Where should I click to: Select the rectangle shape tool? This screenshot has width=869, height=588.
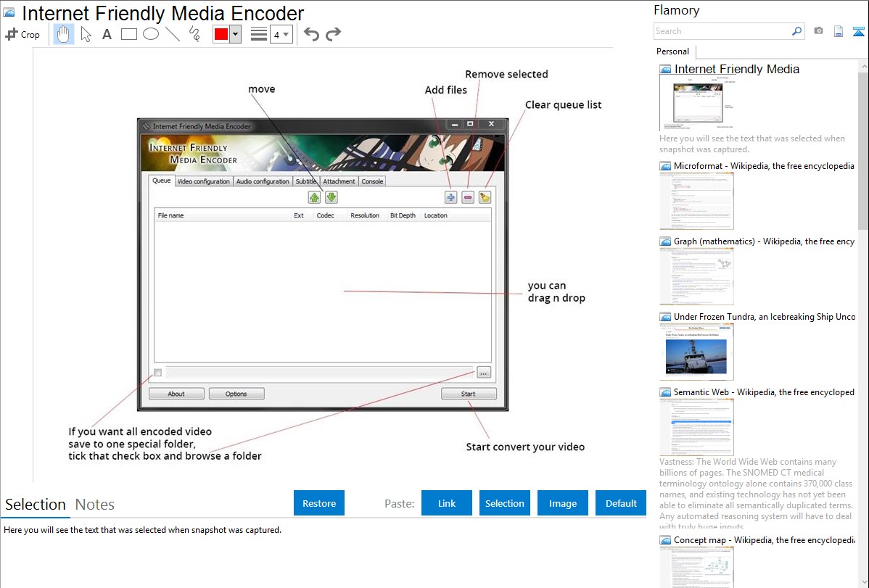pos(128,34)
